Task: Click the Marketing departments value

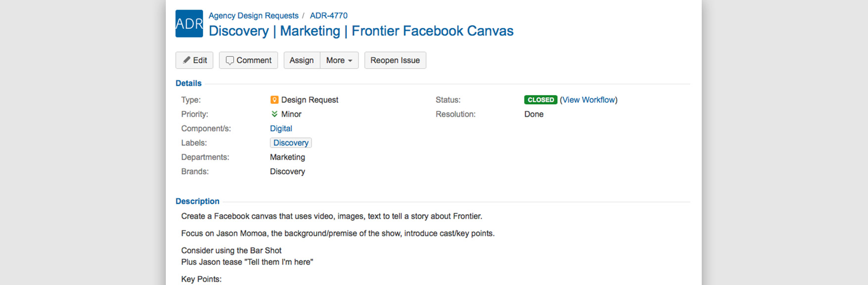Action: tap(287, 157)
